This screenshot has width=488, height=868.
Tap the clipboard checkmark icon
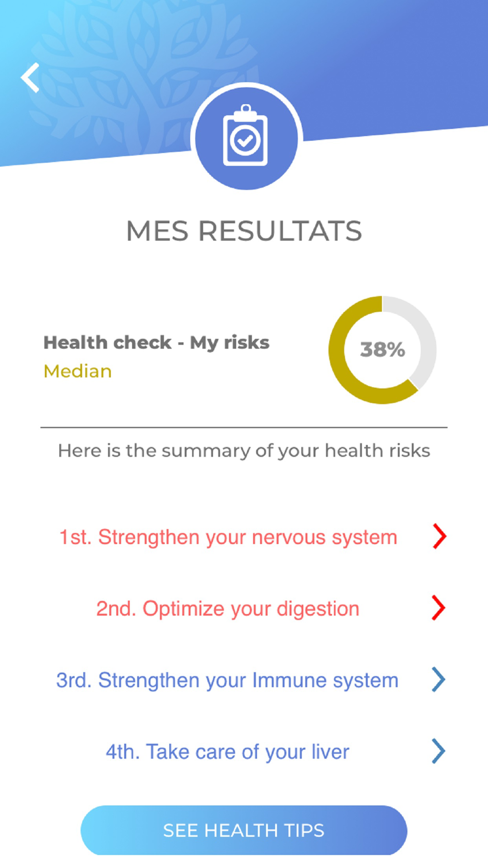point(245,136)
